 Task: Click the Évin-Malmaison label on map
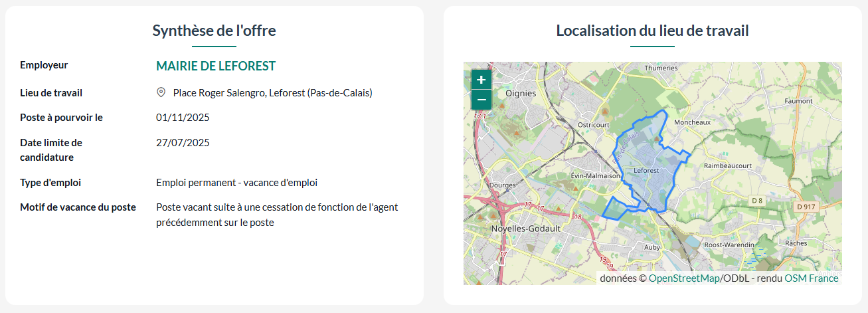(x=595, y=176)
